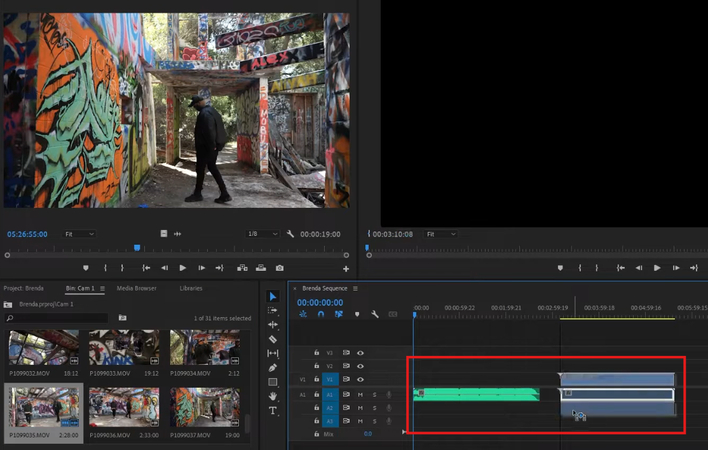Create new search bin from query icon

[122, 318]
